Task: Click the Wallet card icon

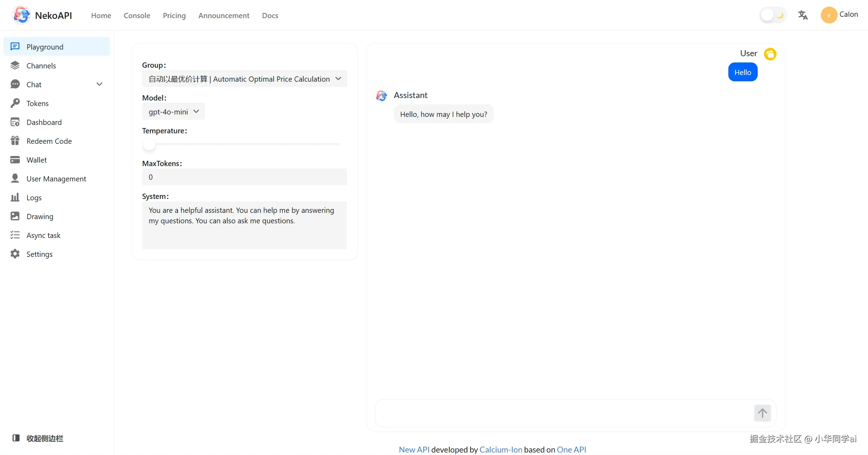Action: [15, 160]
